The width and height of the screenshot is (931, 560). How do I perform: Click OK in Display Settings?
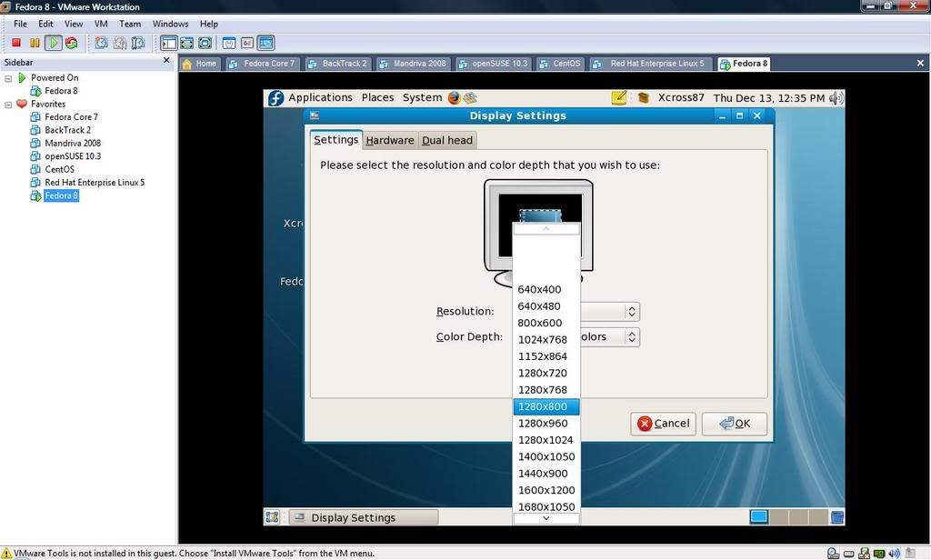coord(735,424)
